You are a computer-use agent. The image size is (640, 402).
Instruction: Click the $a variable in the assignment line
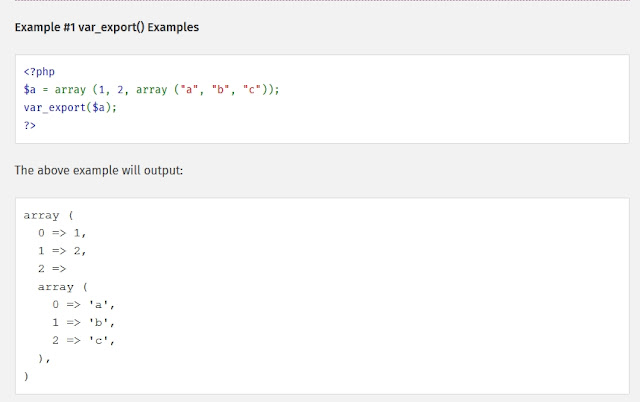(30, 90)
